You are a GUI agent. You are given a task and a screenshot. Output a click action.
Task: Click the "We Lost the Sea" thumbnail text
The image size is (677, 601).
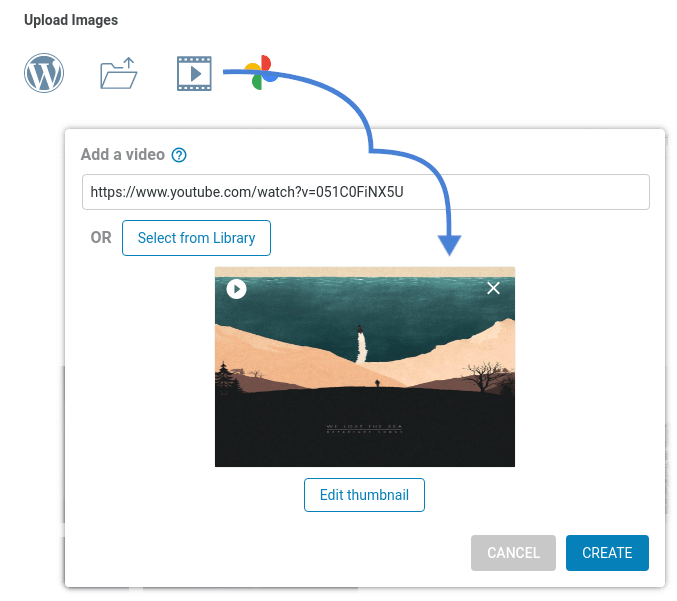364,428
